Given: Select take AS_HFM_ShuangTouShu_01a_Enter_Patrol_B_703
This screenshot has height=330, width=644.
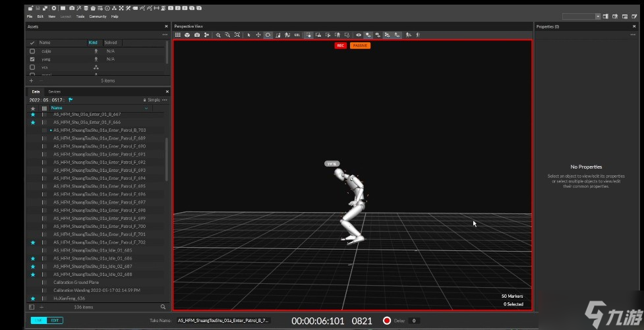Looking at the screenshot, I should [100, 130].
